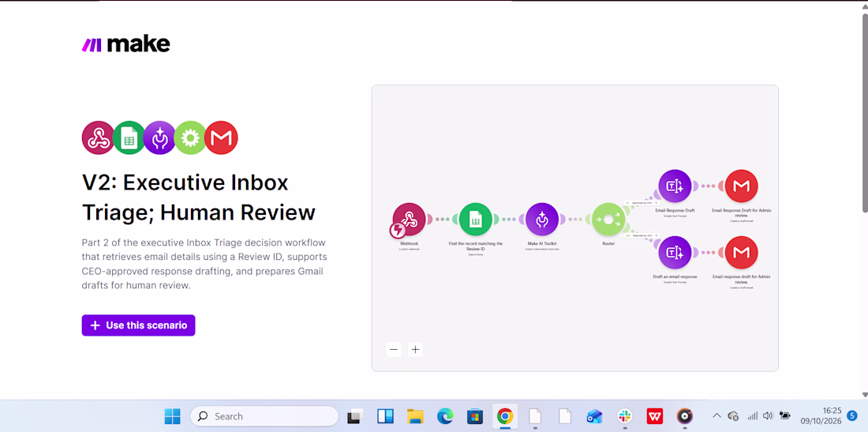Screen dimensions: 868x432
Task: Open Slack from the taskbar
Action: pyautogui.click(x=625, y=416)
